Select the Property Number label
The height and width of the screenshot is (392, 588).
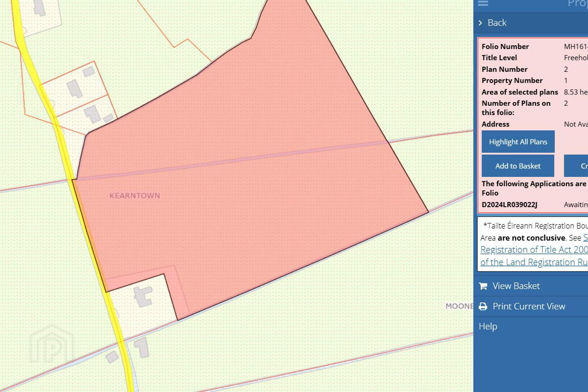512,80
